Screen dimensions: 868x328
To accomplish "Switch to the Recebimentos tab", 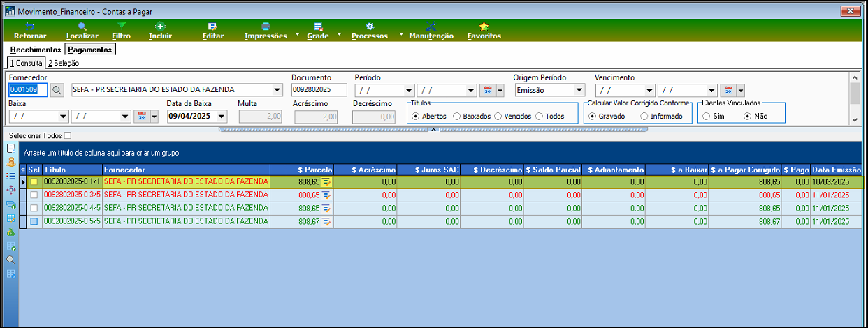I will click(x=36, y=50).
